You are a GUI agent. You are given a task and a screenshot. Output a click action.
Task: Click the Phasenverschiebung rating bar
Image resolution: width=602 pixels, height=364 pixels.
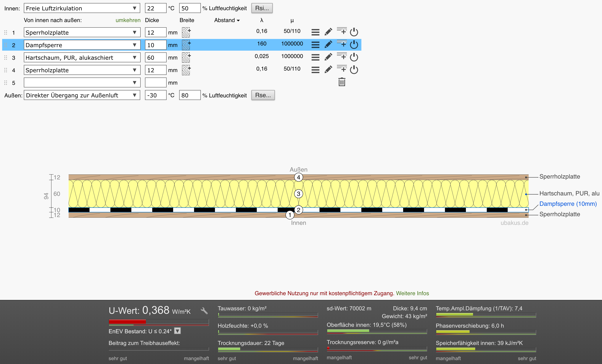pyautogui.click(x=486, y=332)
